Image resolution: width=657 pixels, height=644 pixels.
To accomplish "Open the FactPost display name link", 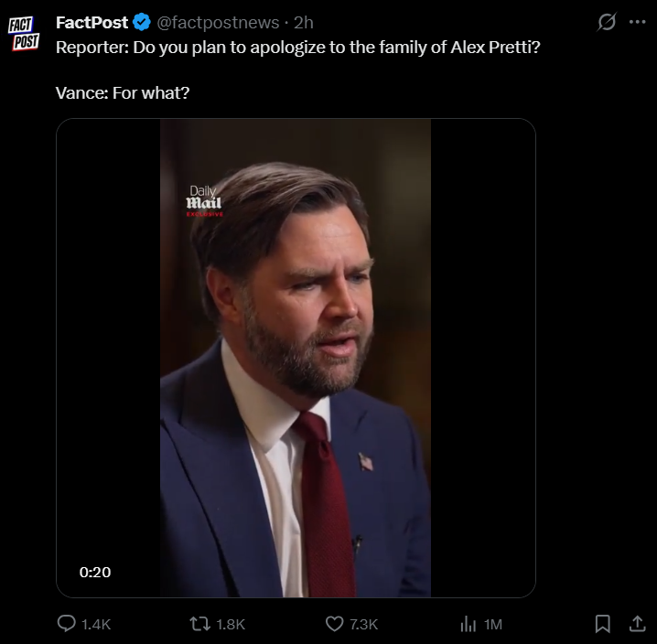I will coord(92,22).
